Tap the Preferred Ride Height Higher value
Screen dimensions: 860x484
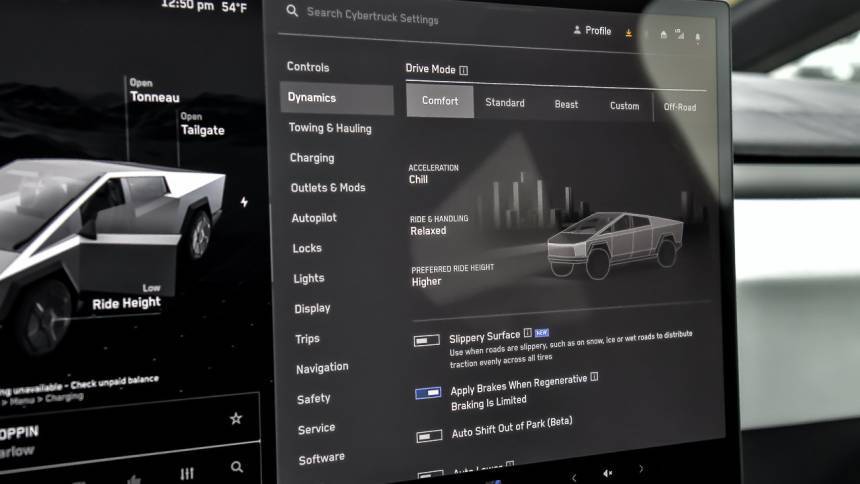pyautogui.click(x=426, y=282)
